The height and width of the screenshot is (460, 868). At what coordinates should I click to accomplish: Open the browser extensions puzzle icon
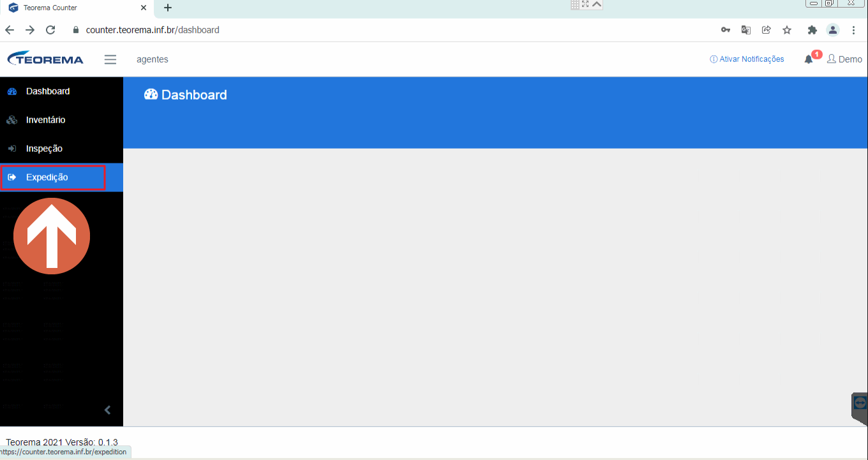pos(812,30)
